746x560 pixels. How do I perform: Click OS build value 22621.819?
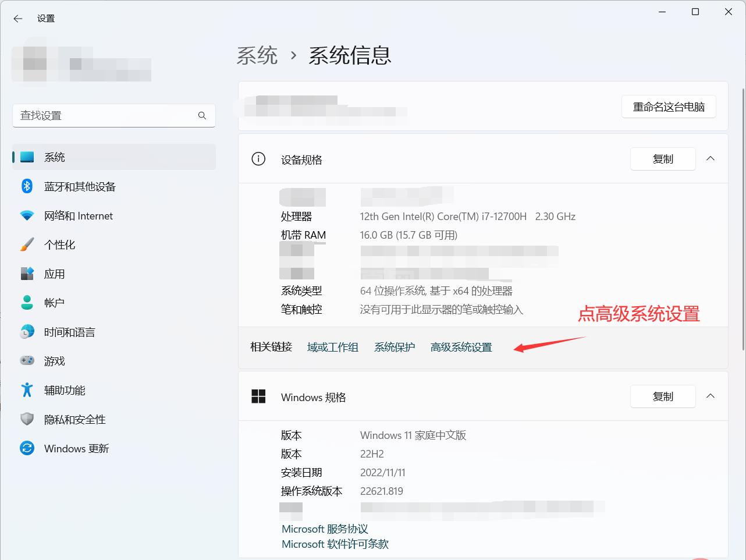point(382,491)
